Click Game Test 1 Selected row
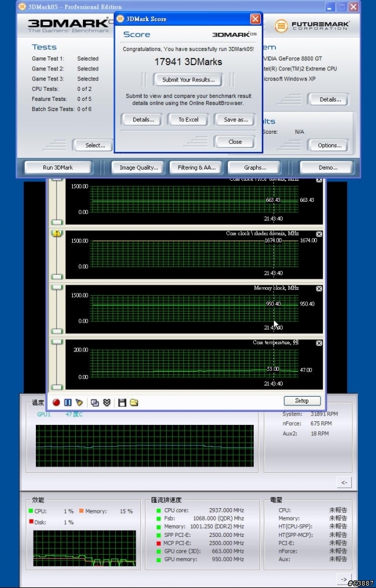376x588 pixels. (x=65, y=59)
